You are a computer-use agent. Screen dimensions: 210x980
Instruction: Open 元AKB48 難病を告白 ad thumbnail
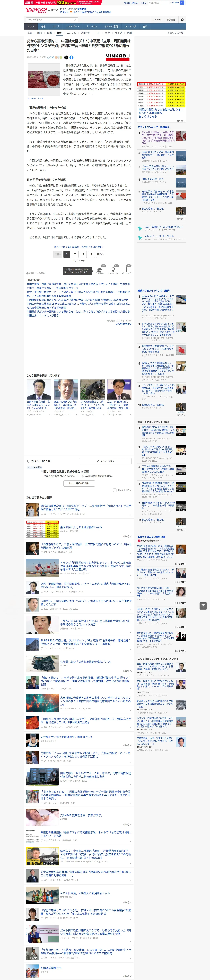point(42,817)
